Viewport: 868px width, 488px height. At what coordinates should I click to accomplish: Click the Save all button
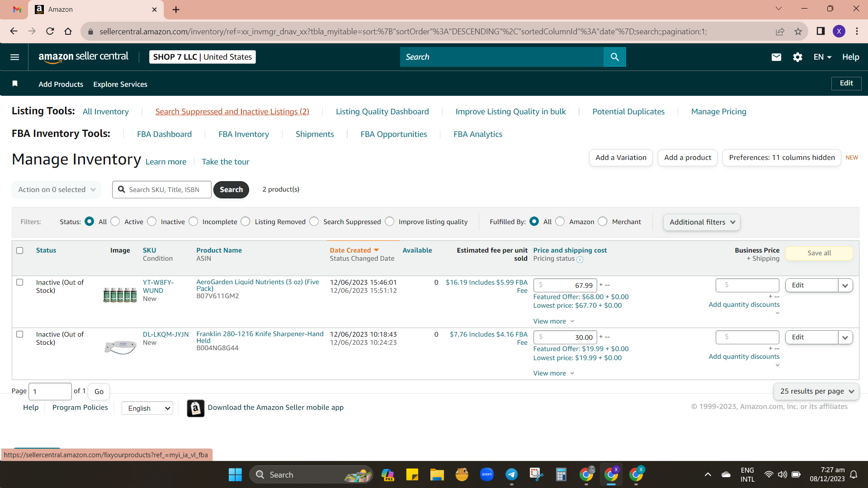[819, 253]
